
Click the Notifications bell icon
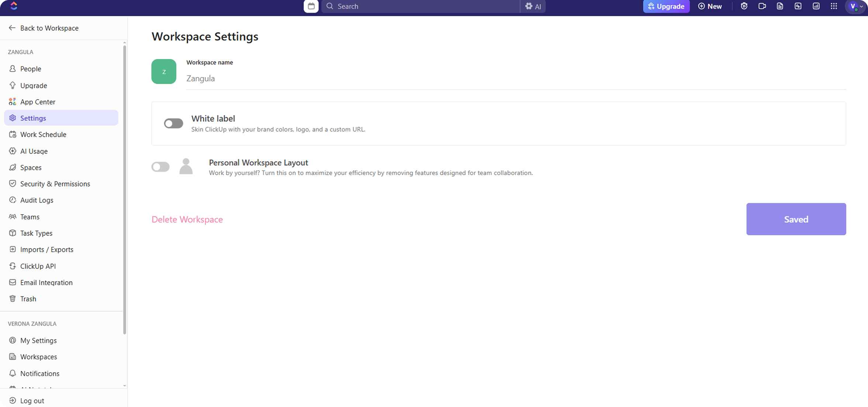tap(13, 373)
